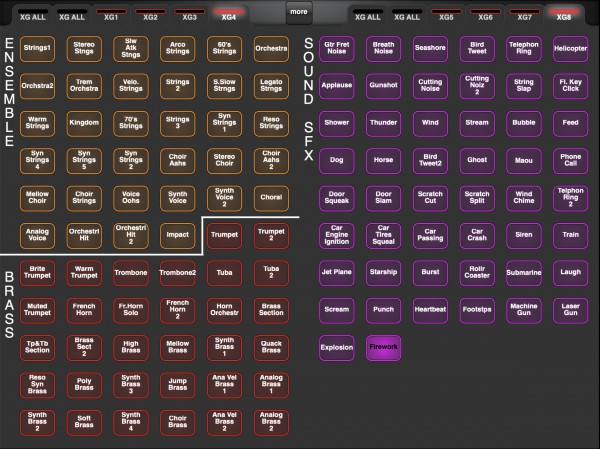The image size is (600, 449).
Task: Select the Mellow Choir voice
Action: click(x=37, y=198)
